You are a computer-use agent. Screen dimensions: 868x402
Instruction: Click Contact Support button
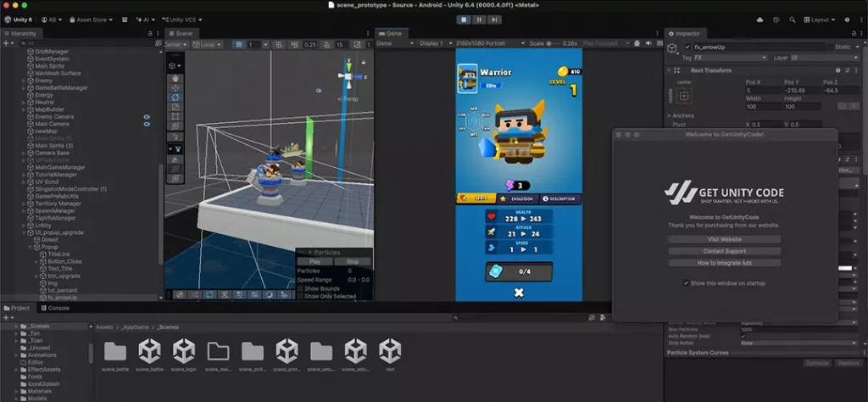(x=724, y=251)
